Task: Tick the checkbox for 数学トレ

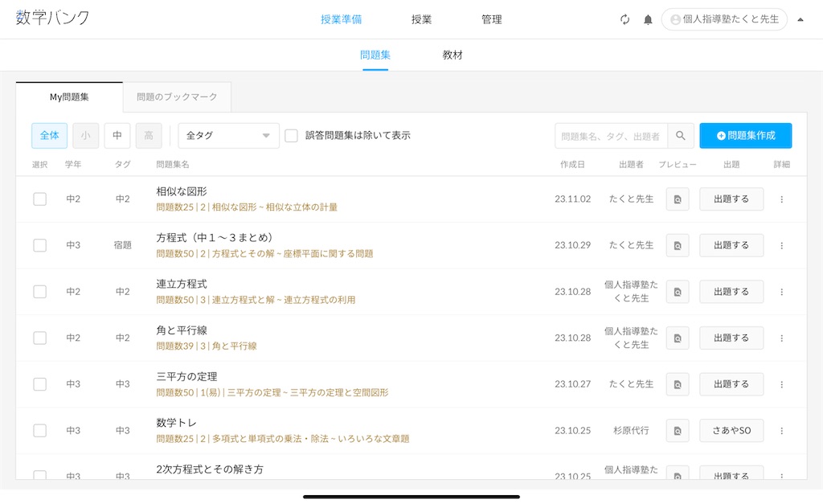Action: [x=40, y=431]
